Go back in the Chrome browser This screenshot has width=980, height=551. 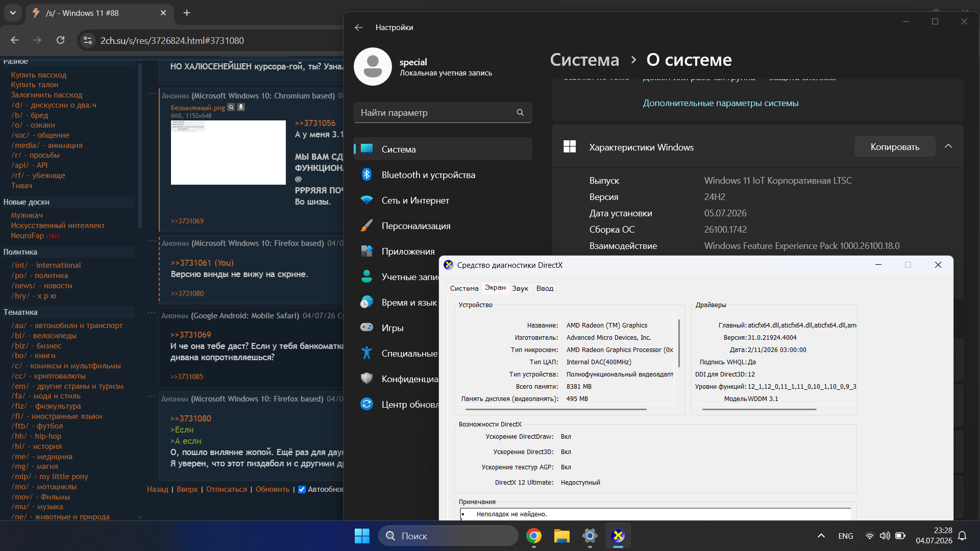(x=14, y=40)
